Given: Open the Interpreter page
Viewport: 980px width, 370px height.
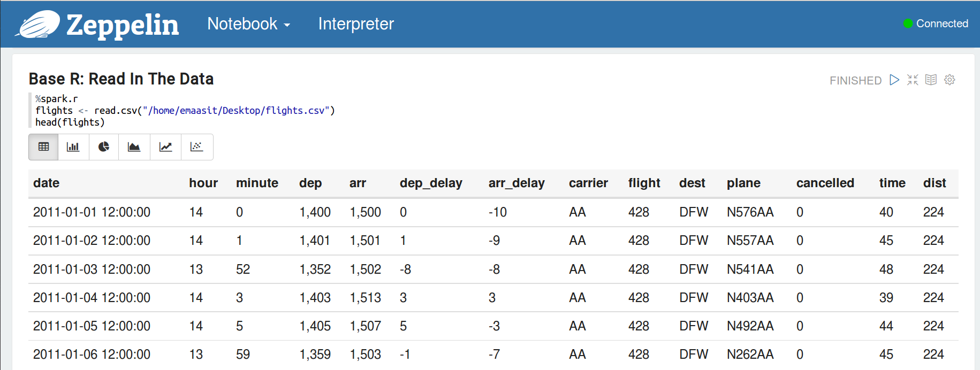Looking at the screenshot, I should pyautogui.click(x=356, y=24).
